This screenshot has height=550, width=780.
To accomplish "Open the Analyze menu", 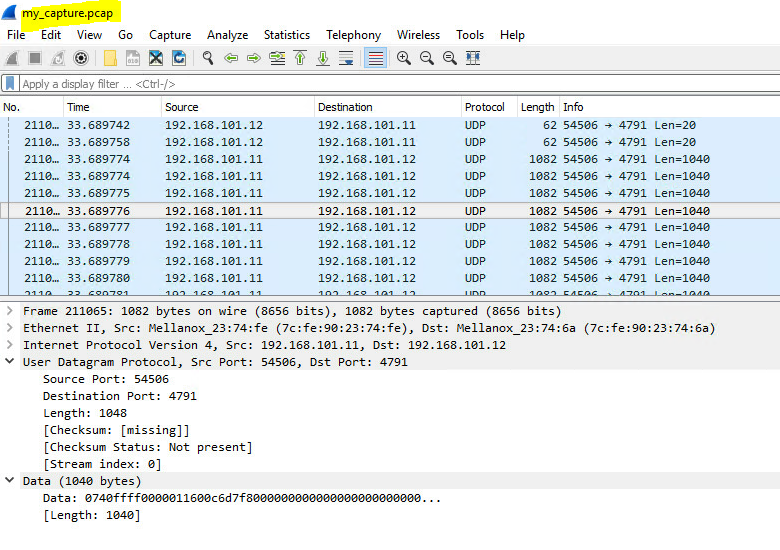I will pos(227,35).
